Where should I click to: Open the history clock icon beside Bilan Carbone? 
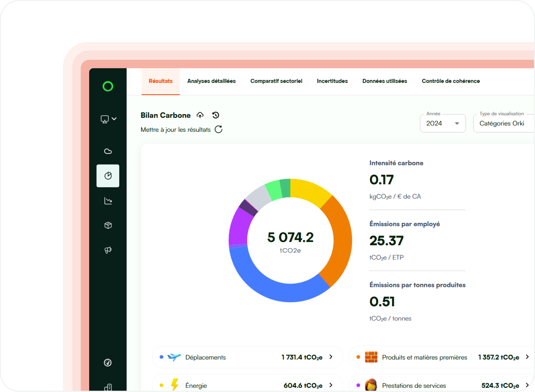point(216,115)
